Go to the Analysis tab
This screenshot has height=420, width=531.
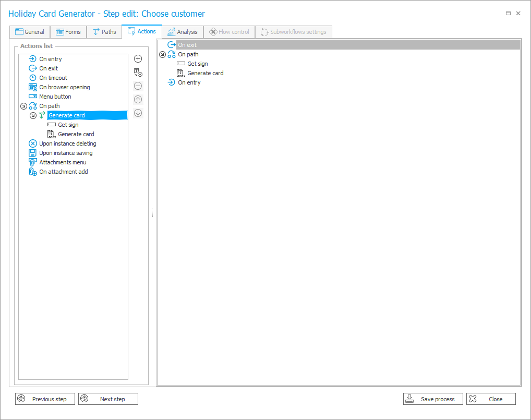pyautogui.click(x=183, y=32)
